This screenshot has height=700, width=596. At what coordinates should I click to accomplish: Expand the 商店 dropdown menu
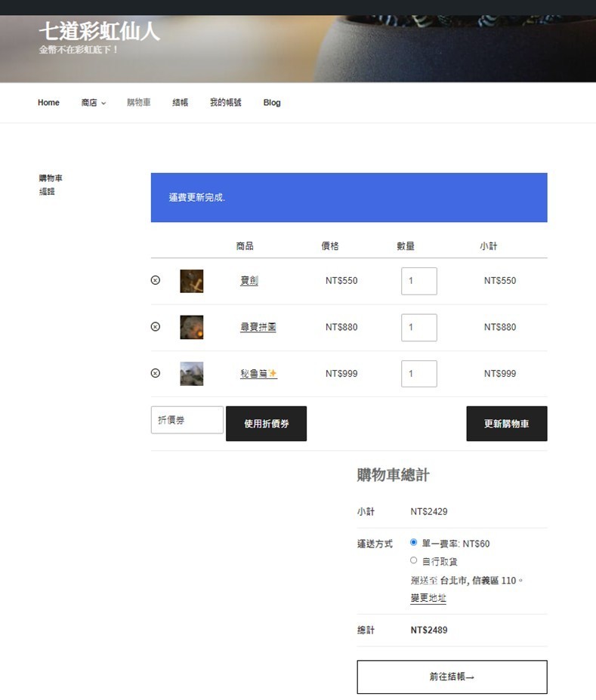(93, 103)
